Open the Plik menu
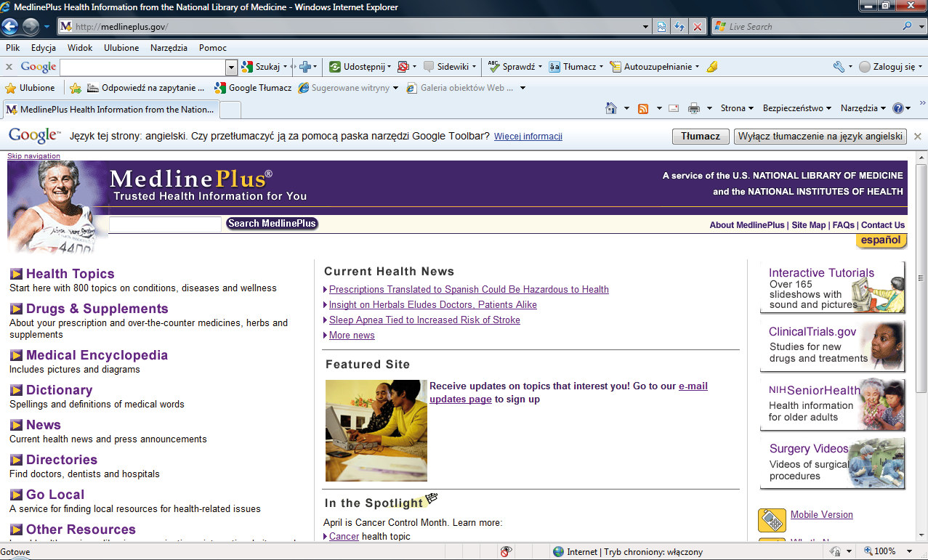 point(12,47)
